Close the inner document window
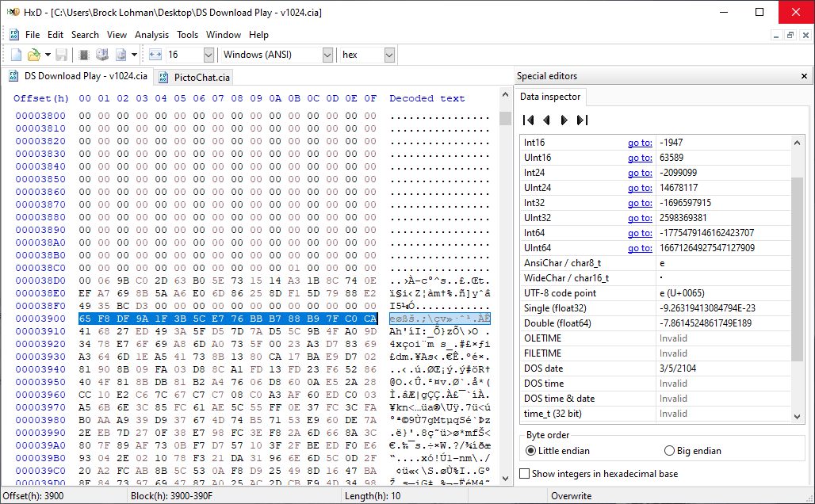The image size is (815, 504). point(805,36)
